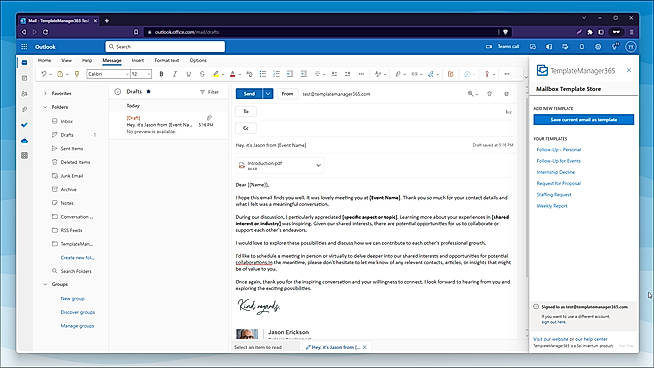
Task: Click the Format Painter icon
Action: 77,74
